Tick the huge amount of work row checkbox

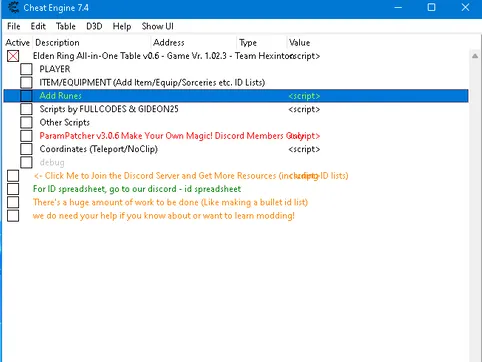pyautogui.click(x=13, y=202)
